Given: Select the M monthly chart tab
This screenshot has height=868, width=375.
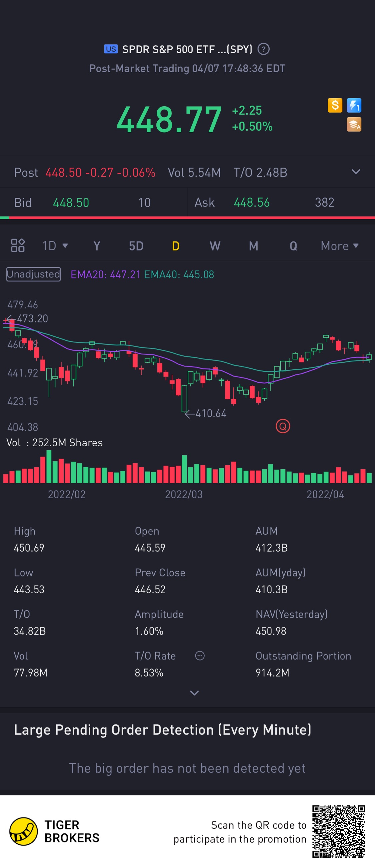Looking at the screenshot, I should pos(254,246).
